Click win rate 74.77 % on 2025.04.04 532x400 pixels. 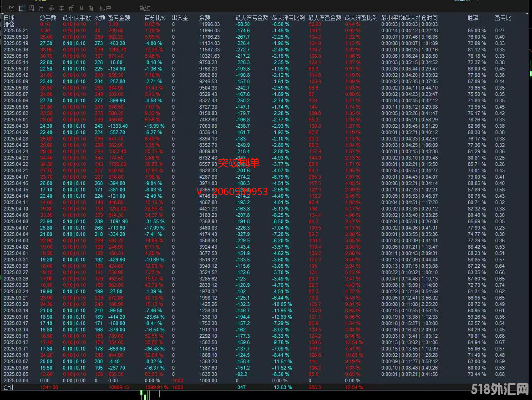[x=476, y=234]
